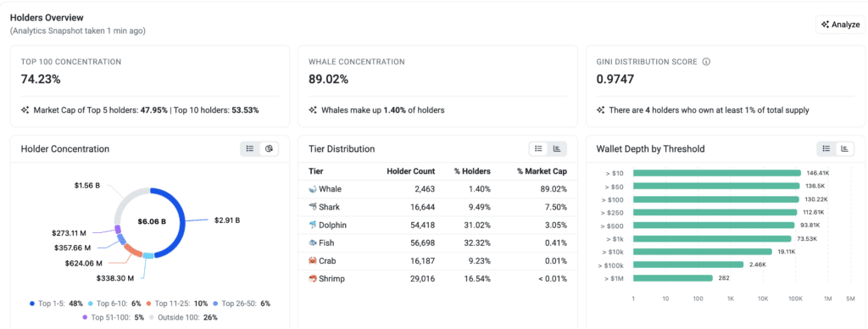Click sparkle icon beside holders own 1% text
Viewport: 868px width, 329px height.
coord(601,110)
